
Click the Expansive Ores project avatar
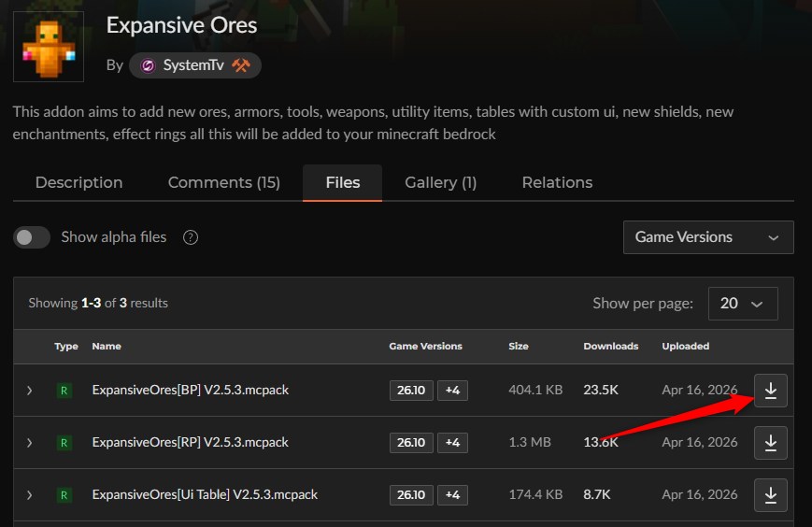pos(49,47)
